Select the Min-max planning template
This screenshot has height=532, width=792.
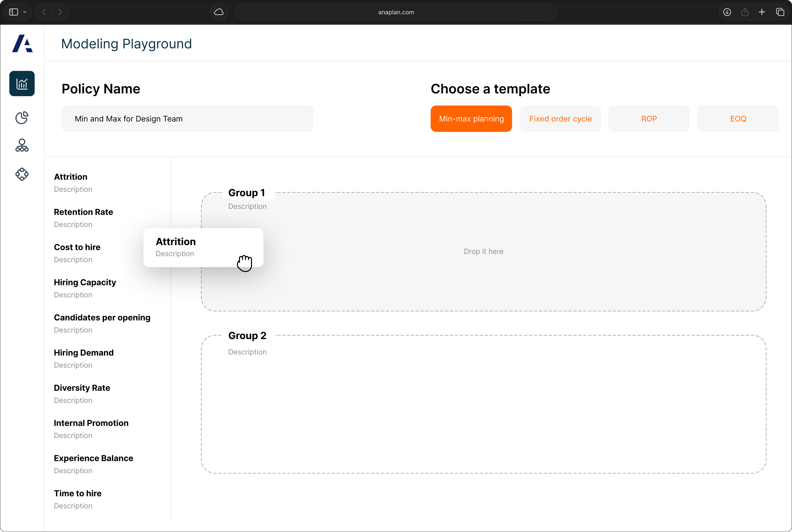[471, 119]
